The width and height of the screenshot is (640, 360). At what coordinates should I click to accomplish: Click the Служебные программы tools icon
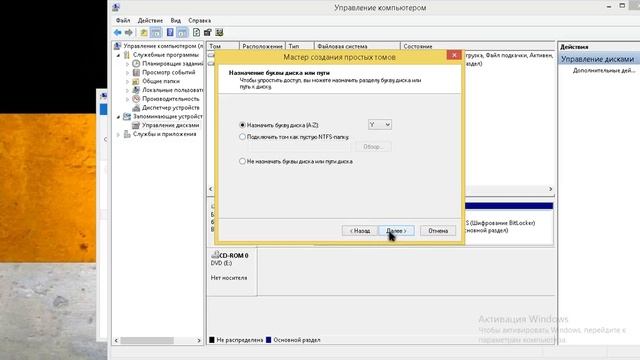tap(127, 55)
